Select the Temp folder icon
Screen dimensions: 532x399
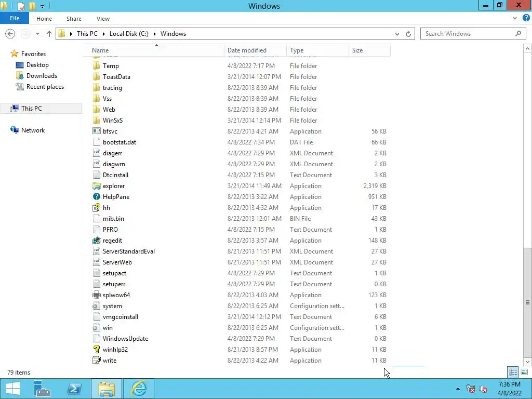tap(96, 66)
